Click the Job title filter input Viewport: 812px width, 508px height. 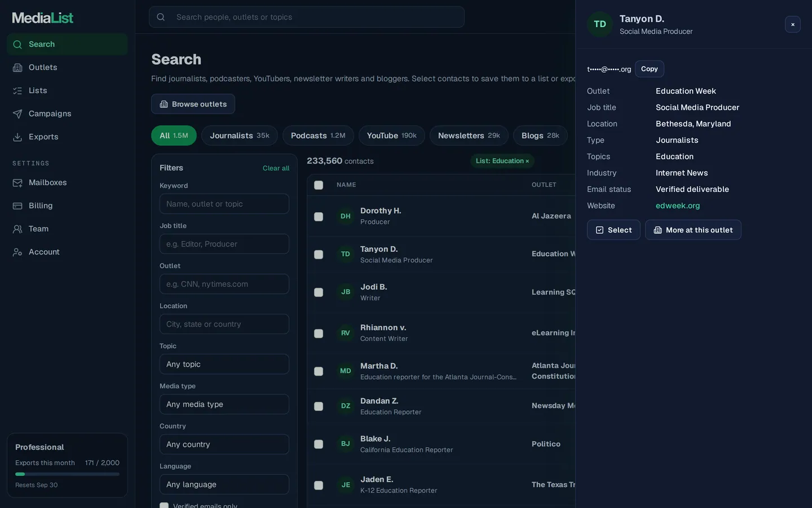coord(224,244)
